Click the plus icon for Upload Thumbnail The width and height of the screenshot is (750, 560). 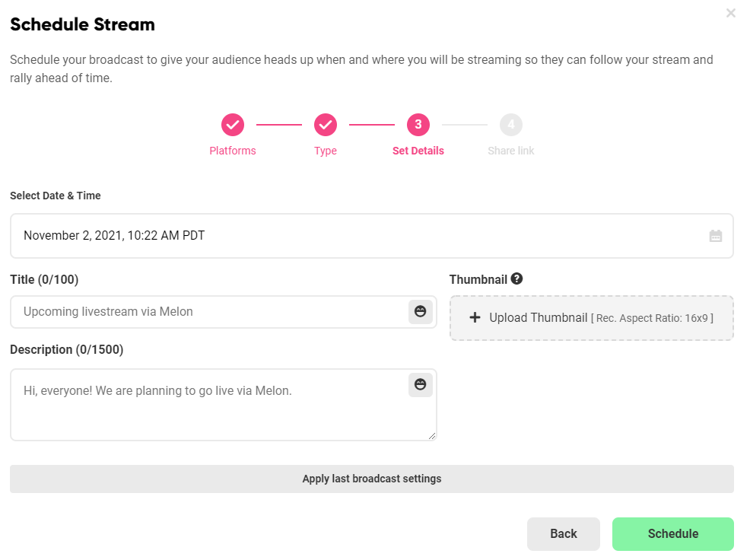tap(475, 317)
